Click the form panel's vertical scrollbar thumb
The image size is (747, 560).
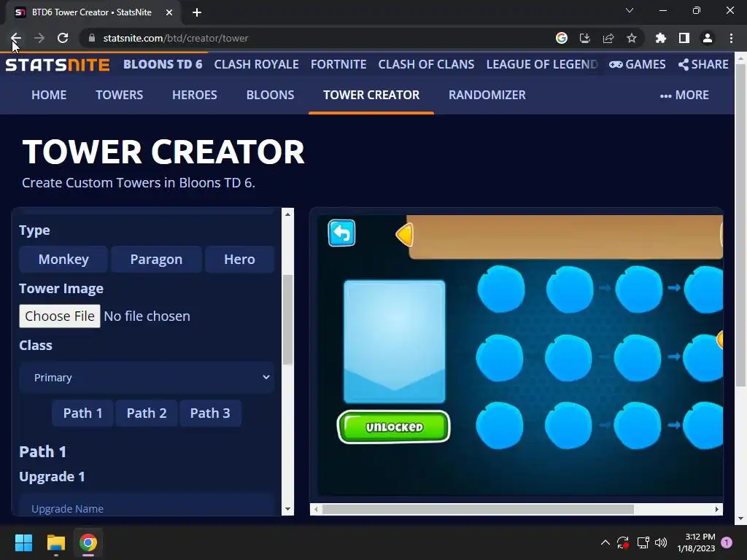pyautogui.click(x=287, y=320)
